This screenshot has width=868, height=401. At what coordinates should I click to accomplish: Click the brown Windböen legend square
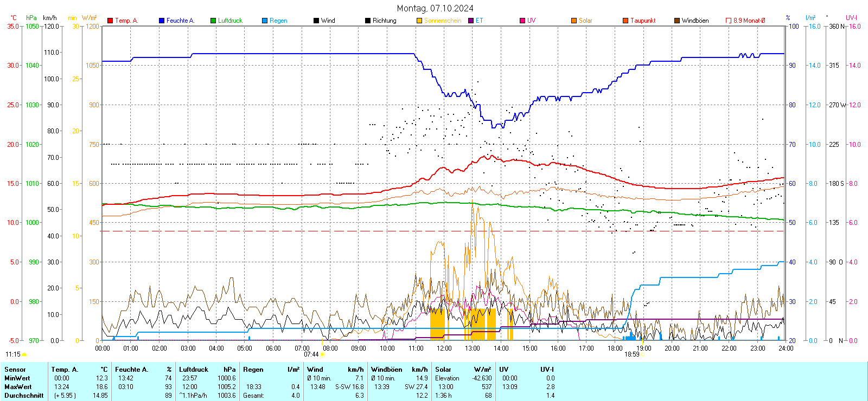[x=677, y=21]
